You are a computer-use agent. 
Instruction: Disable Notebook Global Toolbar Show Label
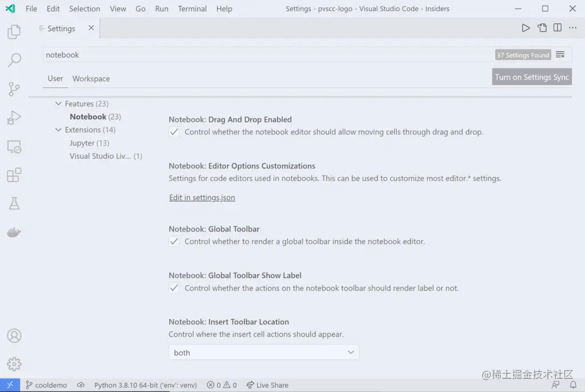(x=174, y=288)
